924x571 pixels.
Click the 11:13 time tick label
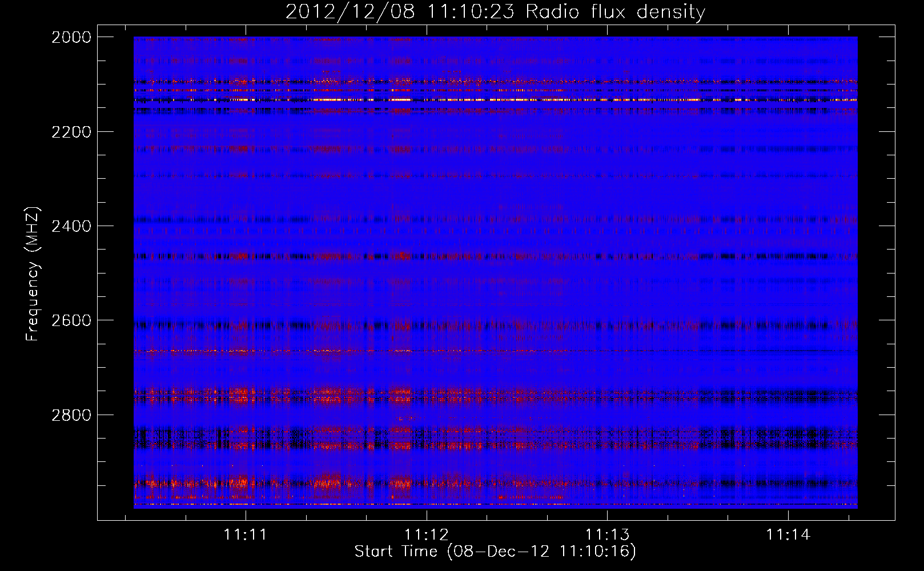coord(607,534)
